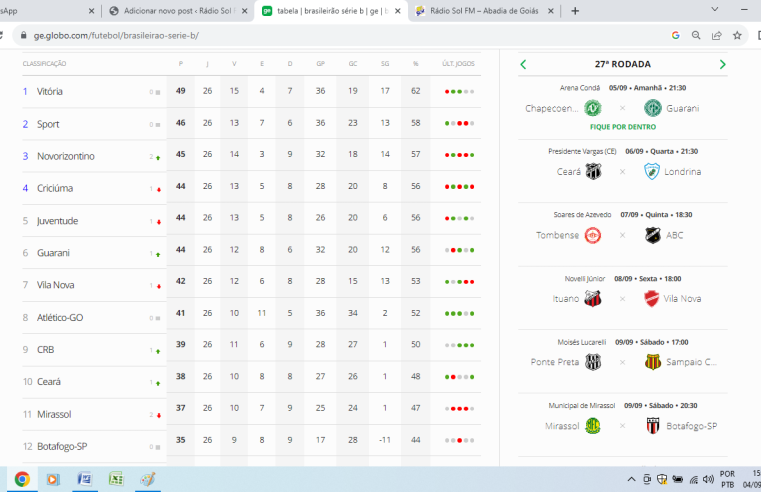Click the Chapecoense team crest
Image resolution: width=761 pixels, height=492 pixels.
pyautogui.click(x=593, y=108)
